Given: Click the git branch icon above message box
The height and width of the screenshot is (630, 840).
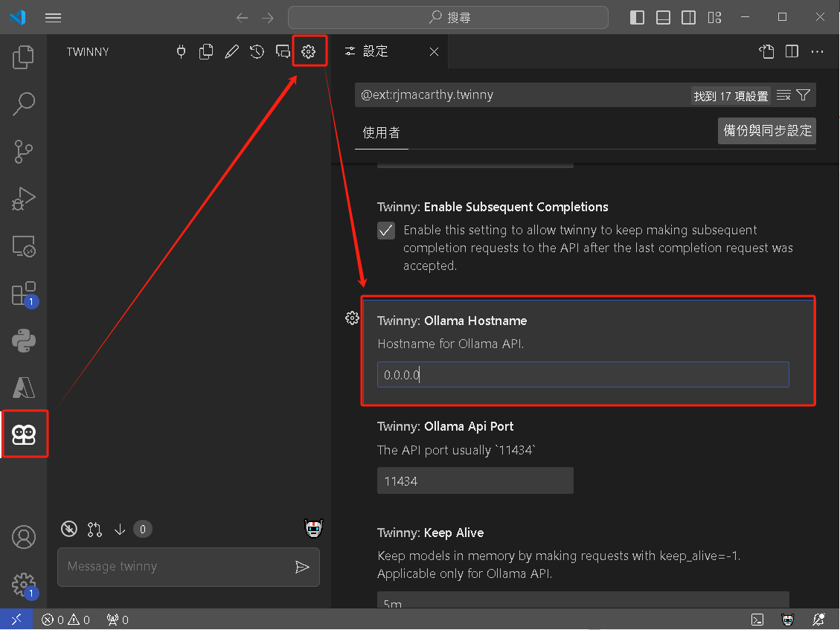Looking at the screenshot, I should click(x=94, y=530).
